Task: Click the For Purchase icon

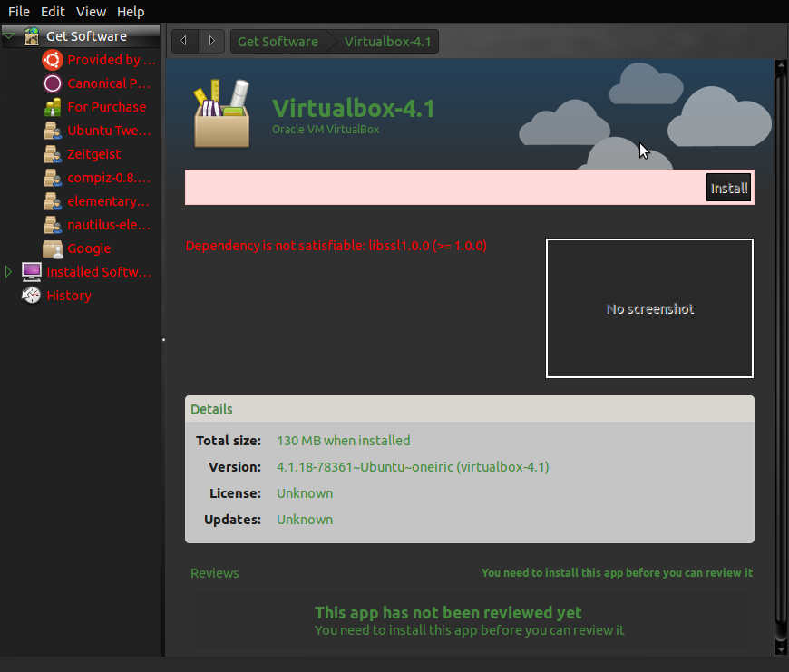Action: (x=53, y=107)
